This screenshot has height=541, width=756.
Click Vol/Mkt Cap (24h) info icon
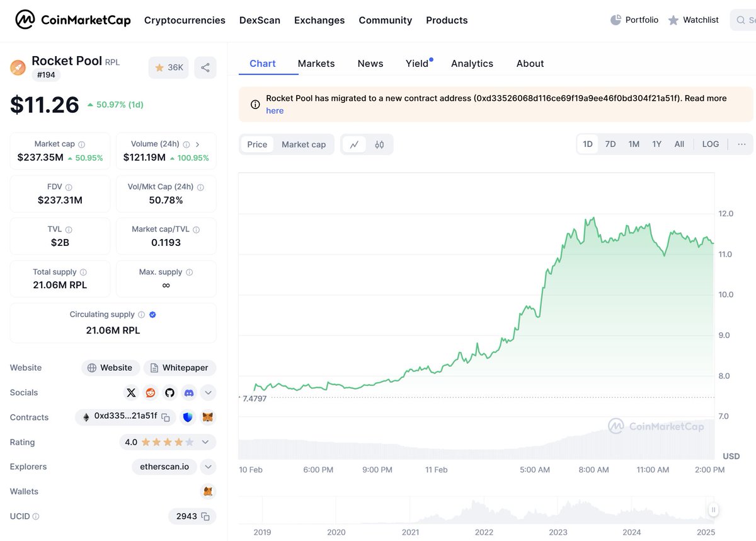pos(200,187)
